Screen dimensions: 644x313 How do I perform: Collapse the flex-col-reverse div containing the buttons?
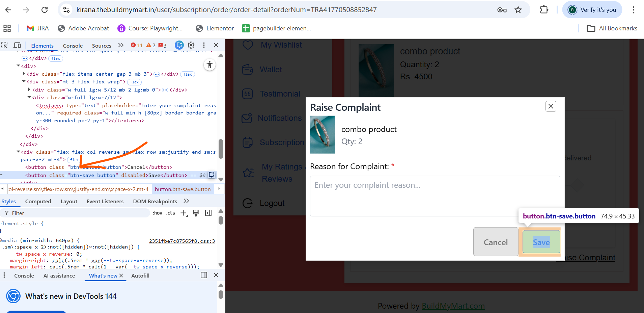point(18,152)
